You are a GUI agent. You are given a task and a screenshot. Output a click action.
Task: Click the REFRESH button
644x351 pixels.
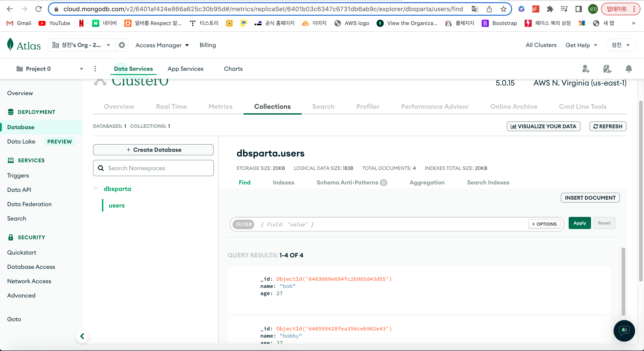point(608,126)
